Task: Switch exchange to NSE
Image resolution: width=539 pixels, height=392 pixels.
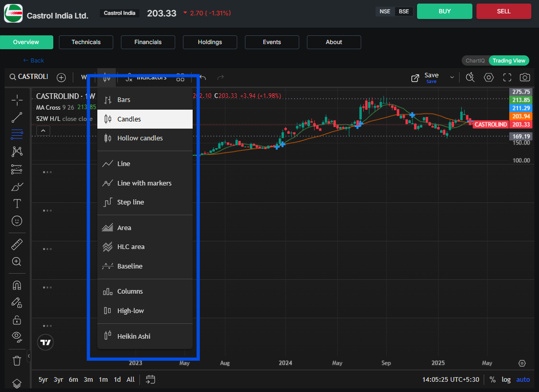Action: tap(385, 11)
